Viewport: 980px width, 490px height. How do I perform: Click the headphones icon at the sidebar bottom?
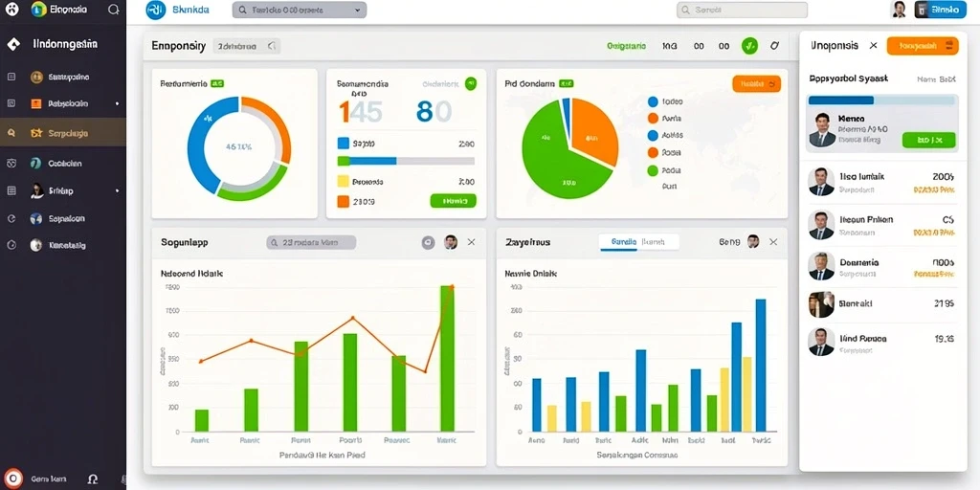93,479
